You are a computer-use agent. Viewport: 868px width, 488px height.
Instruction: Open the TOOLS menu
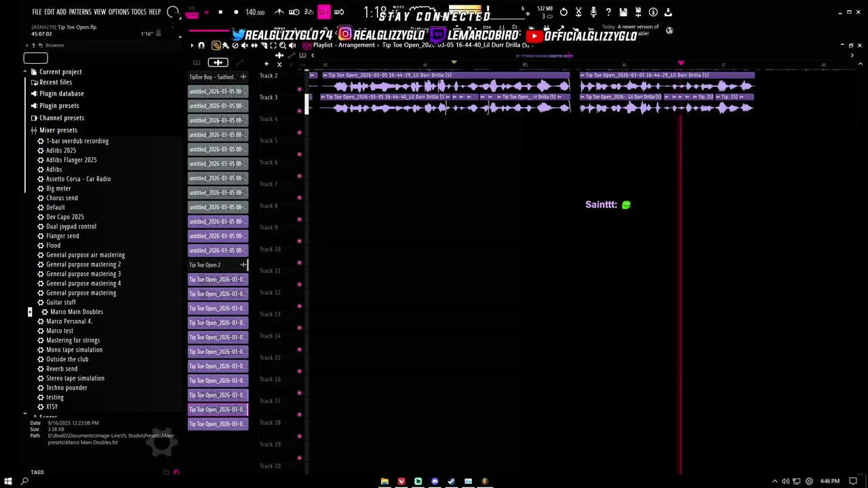pyautogui.click(x=138, y=12)
